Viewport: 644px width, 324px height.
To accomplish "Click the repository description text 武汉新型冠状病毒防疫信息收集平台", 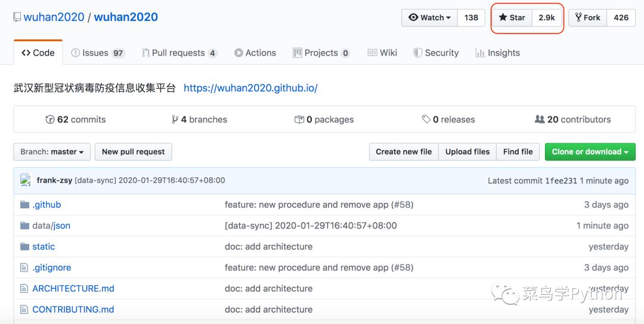I will [94, 88].
